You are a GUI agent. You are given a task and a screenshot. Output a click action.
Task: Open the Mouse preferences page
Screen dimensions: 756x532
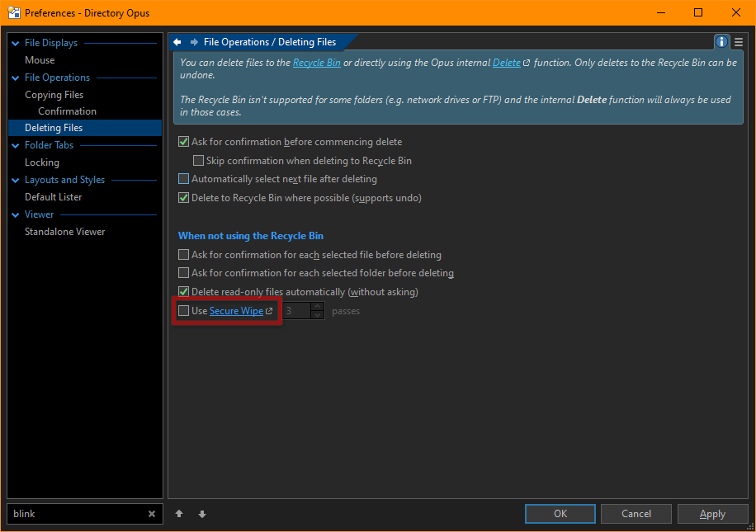coord(40,60)
